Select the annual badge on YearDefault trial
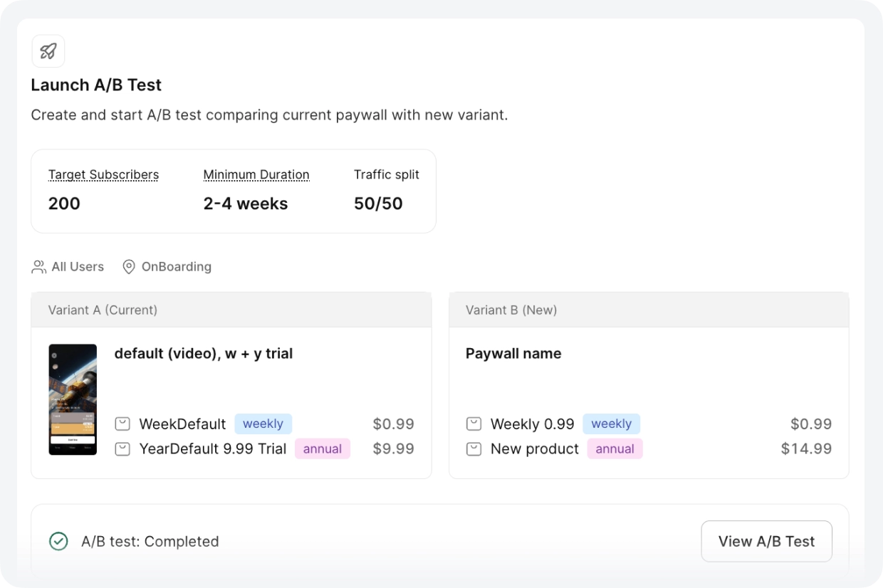883x588 pixels. click(322, 448)
